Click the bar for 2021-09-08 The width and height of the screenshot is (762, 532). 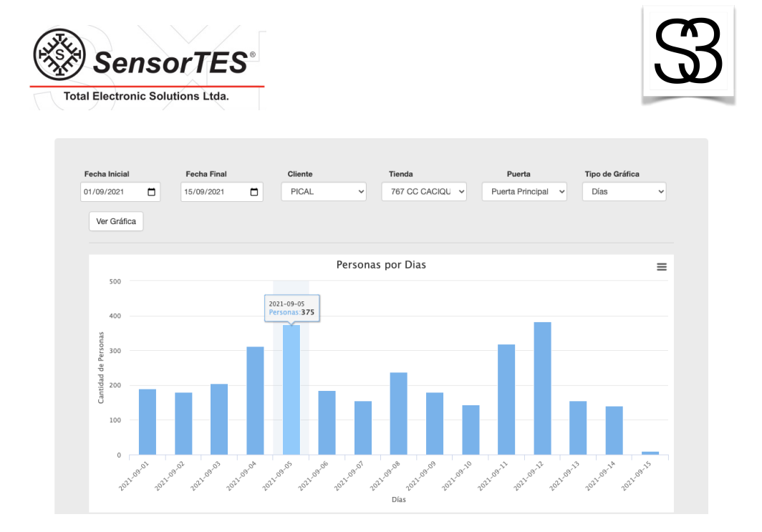coord(398,414)
